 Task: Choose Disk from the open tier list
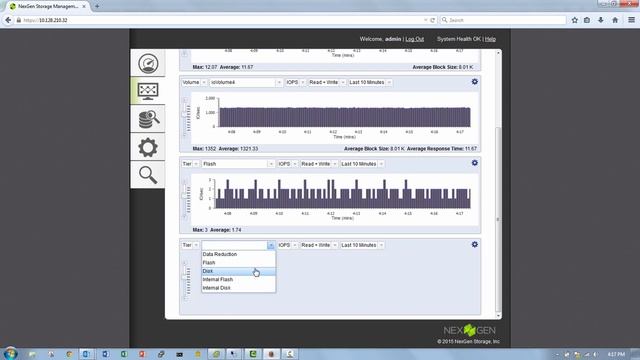pos(238,271)
